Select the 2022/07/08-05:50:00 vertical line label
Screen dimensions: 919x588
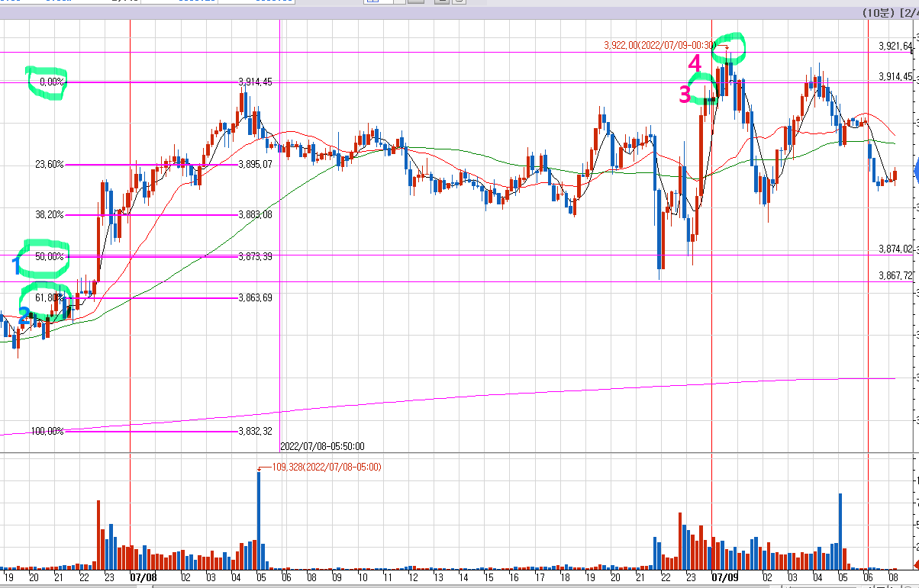click(322, 446)
